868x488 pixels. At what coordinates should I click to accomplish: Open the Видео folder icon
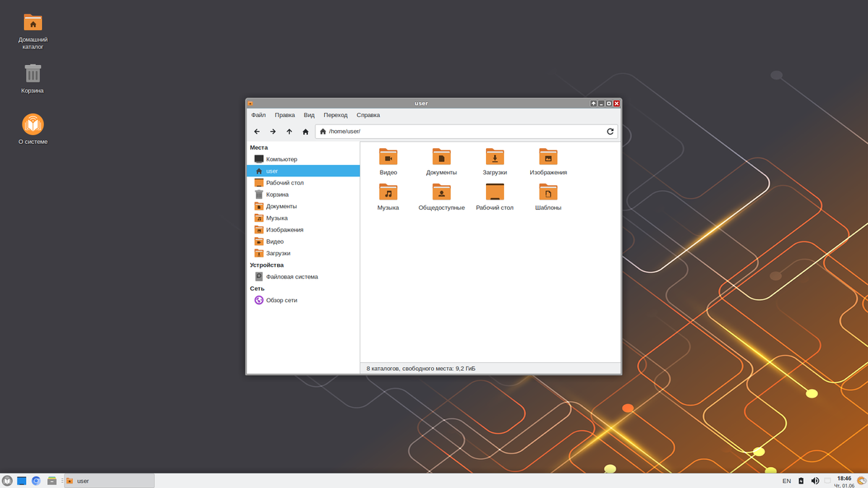point(388,162)
